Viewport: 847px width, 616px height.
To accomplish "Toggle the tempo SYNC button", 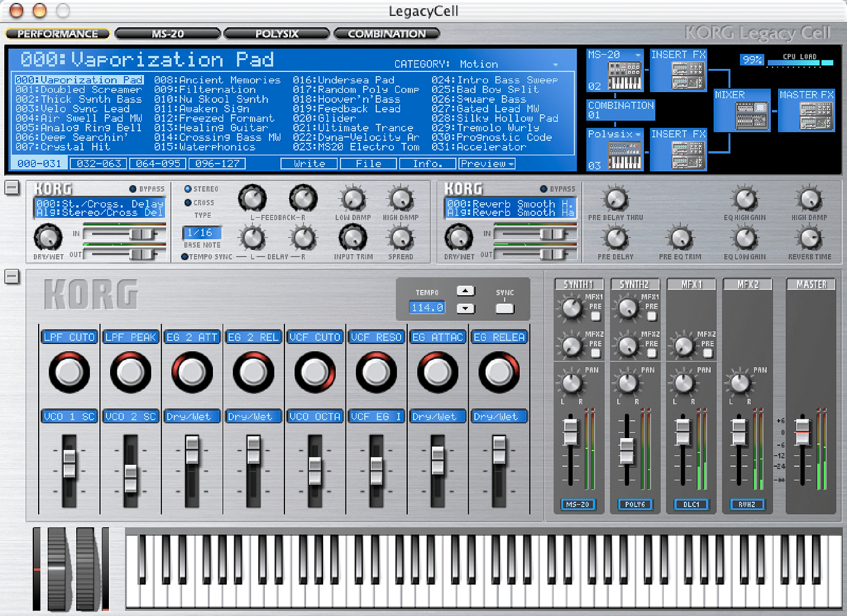I will tap(505, 308).
